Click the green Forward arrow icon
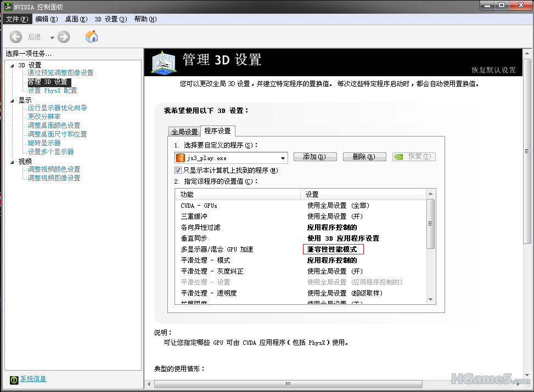 pos(64,37)
